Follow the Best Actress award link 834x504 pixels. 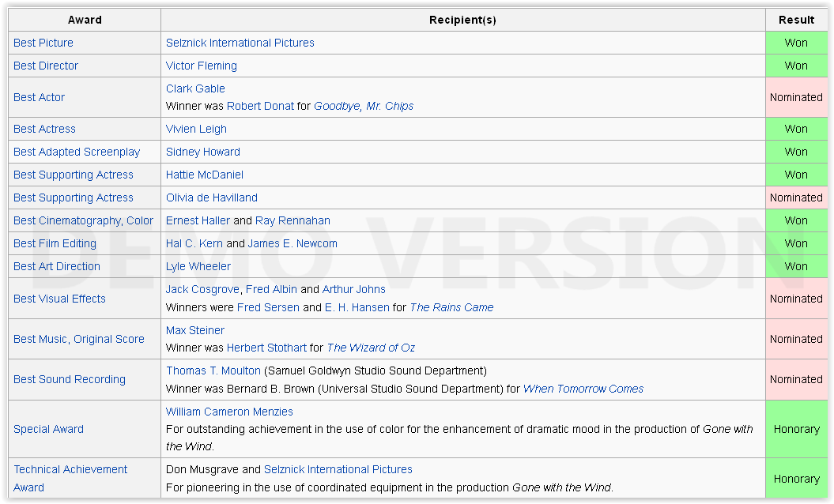click(44, 129)
